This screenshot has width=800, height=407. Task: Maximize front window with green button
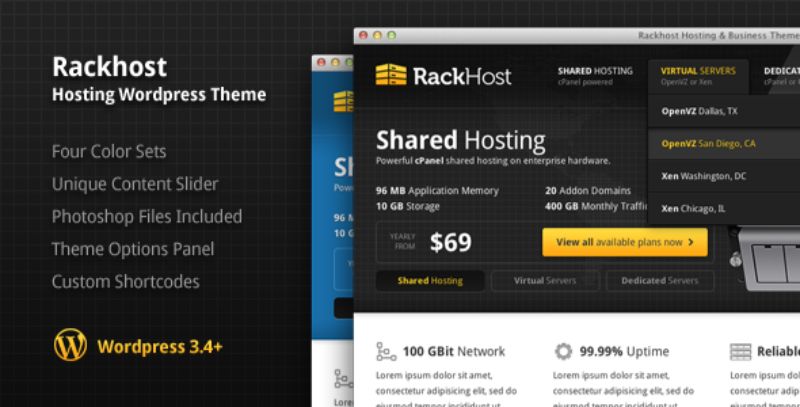(392, 35)
